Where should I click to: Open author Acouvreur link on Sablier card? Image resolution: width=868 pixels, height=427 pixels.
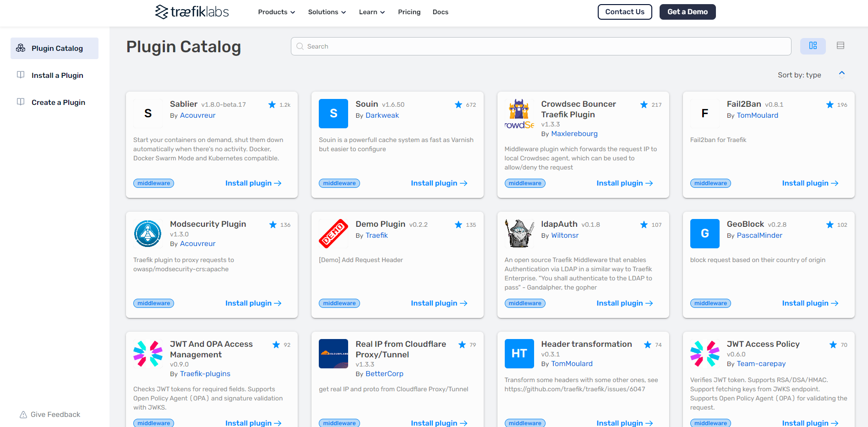coord(197,115)
